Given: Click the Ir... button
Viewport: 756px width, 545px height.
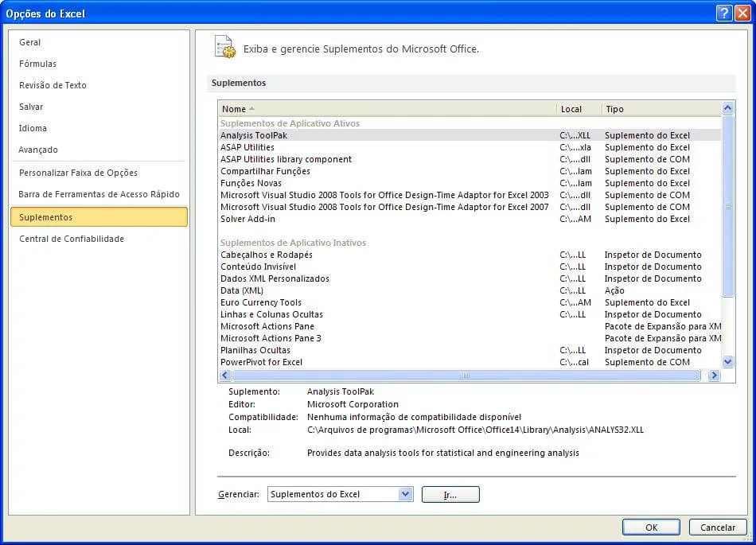Looking at the screenshot, I should (450, 494).
